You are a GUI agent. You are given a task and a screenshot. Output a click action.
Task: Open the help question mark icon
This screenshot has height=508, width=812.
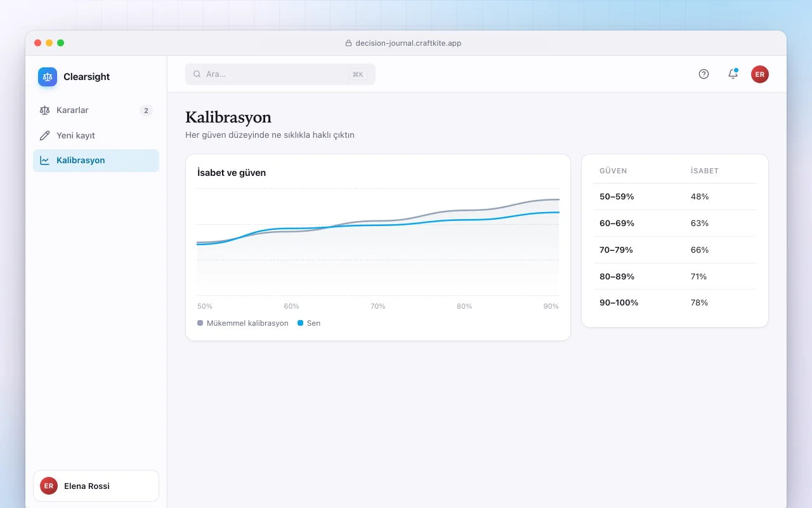(x=704, y=74)
